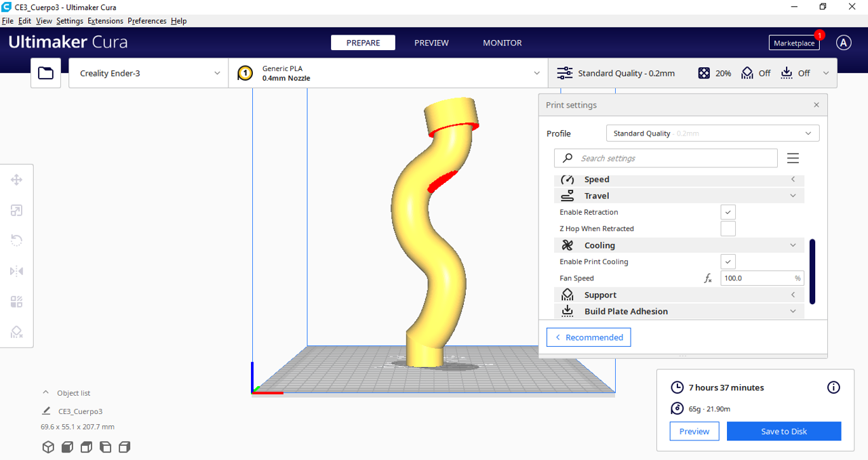Switch to front view cube icon

tap(67, 447)
